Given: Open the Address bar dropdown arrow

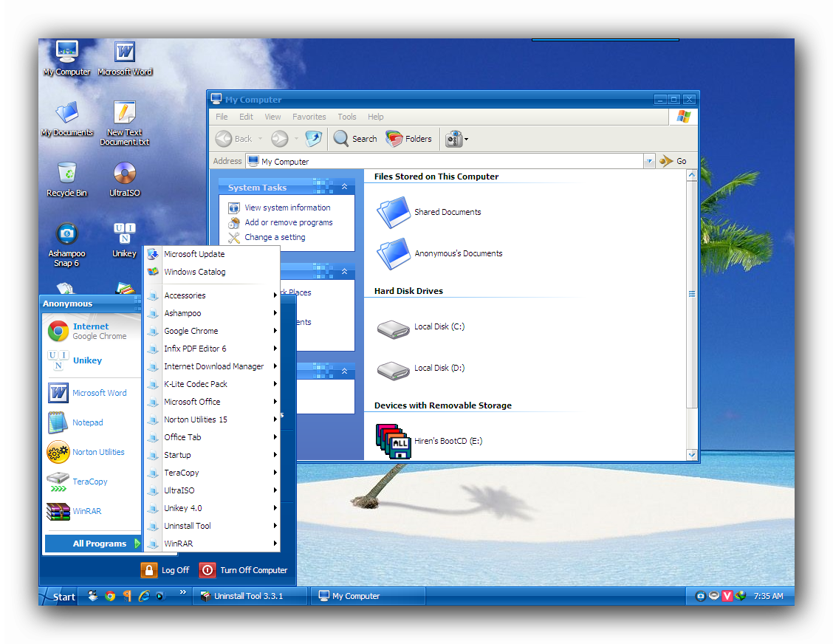Looking at the screenshot, I should click(x=649, y=161).
